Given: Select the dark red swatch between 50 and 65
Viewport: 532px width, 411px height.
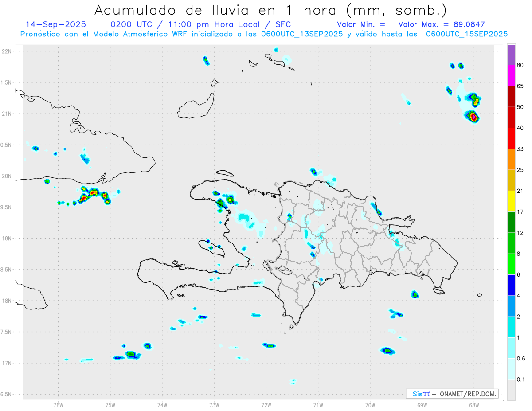Looking at the screenshot, I should pos(511,97).
